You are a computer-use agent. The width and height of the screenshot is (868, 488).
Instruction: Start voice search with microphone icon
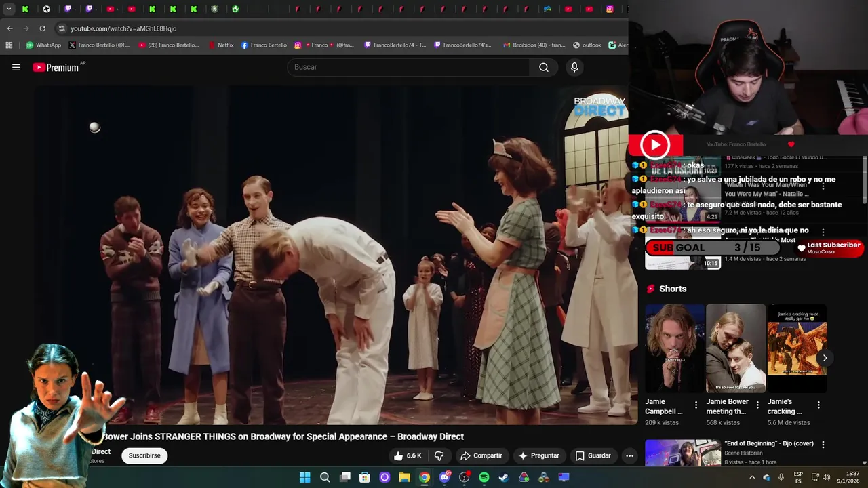(574, 67)
